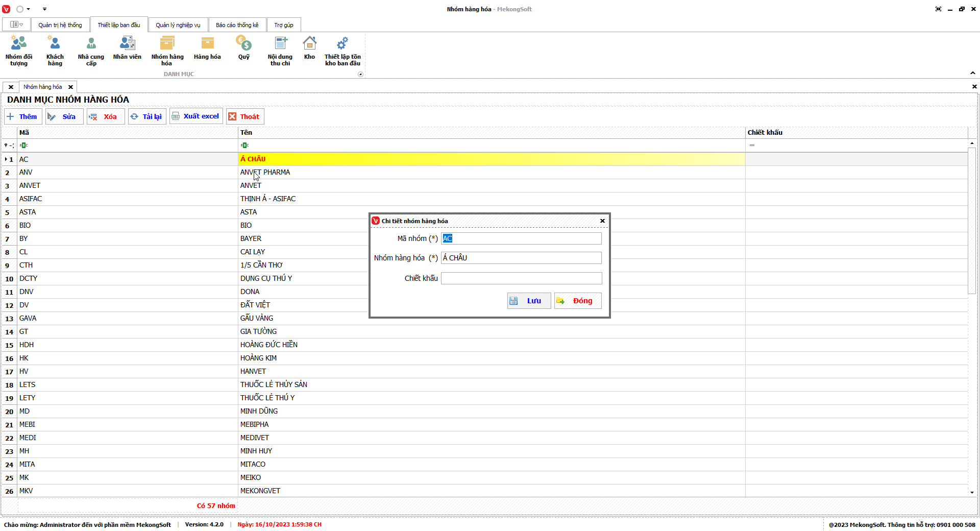This screenshot has width=980, height=531.
Task: Select the HOÀNG ĐỨC HIỀN row
Action: [484, 345]
